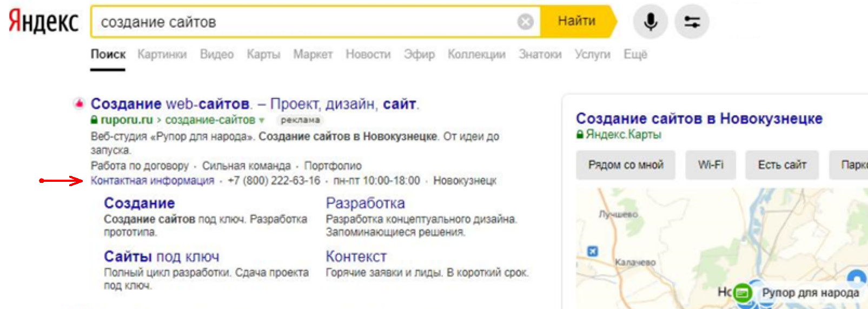
Task: Click the создание-сайтов breadcrumb link
Action: (210, 120)
